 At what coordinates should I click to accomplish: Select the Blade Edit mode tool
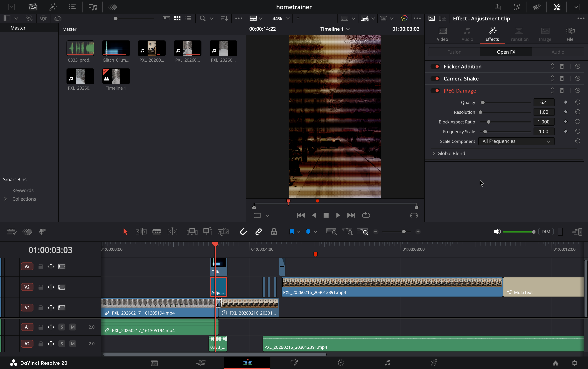pyautogui.click(x=157, y=231)
